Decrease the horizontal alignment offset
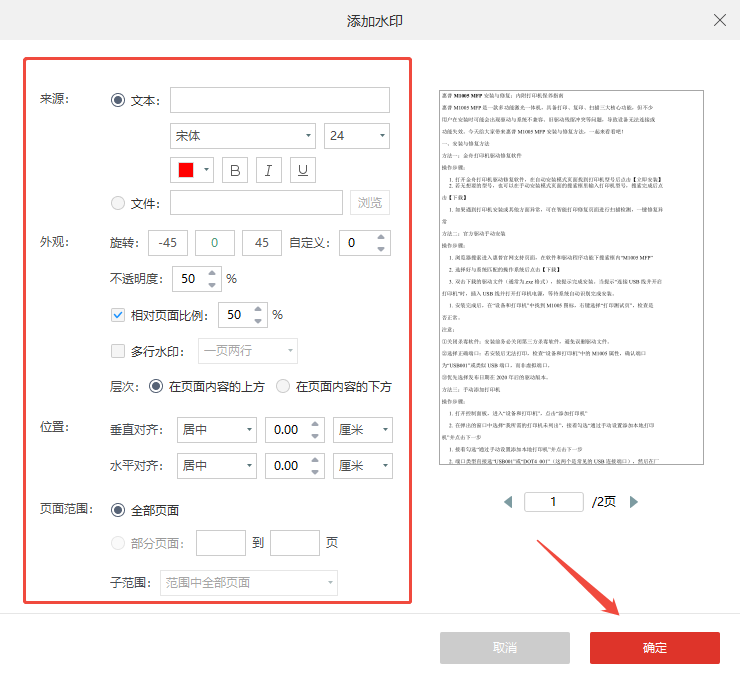 tap(315, 472)
